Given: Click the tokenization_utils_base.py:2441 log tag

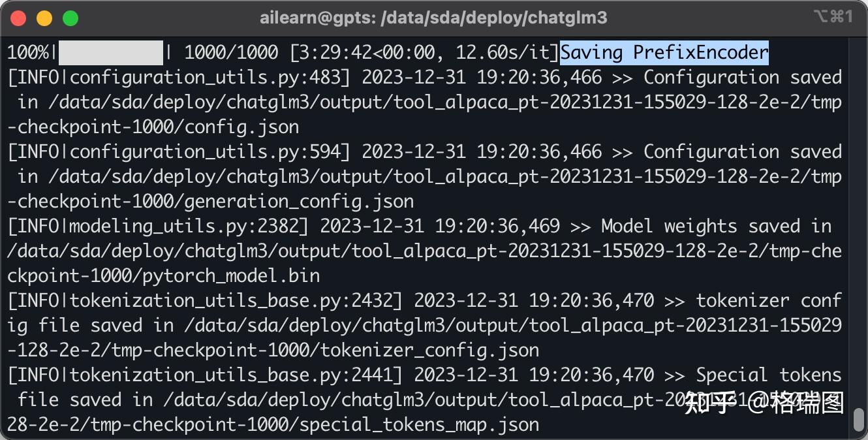Looking at the screenshot, I should pyautogui.click(x=232, y=375).
